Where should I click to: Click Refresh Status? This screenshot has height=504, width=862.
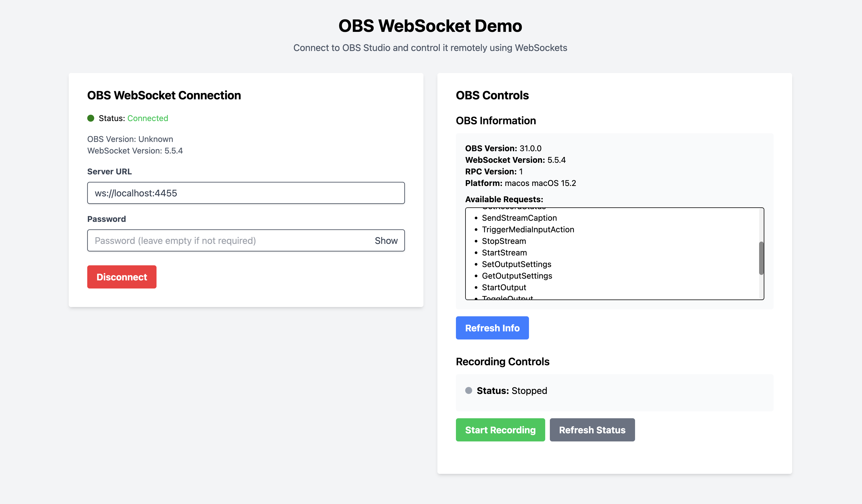[x=592, y=430]
